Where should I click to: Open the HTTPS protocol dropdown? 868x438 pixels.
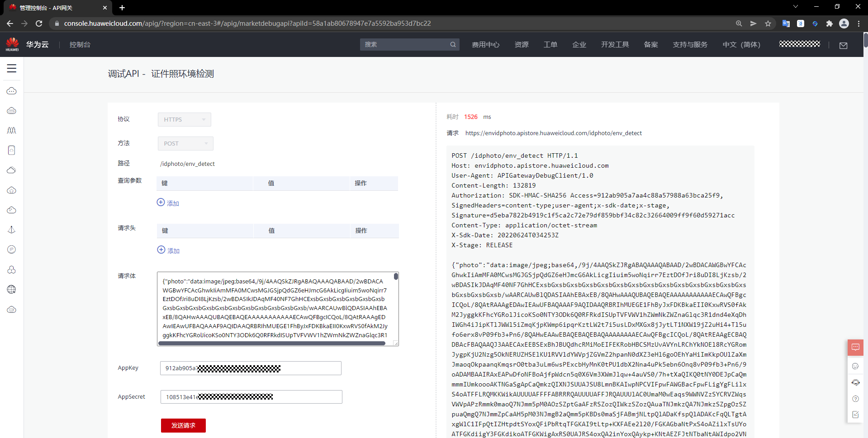click(x=185, y=119)
